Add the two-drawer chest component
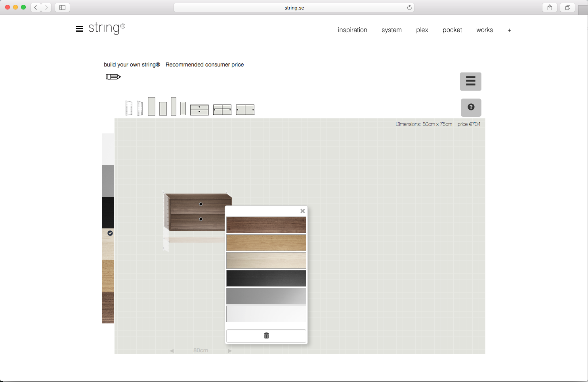Screen dimensions: 588x382 pyautogui.click(x=199, y=110)
